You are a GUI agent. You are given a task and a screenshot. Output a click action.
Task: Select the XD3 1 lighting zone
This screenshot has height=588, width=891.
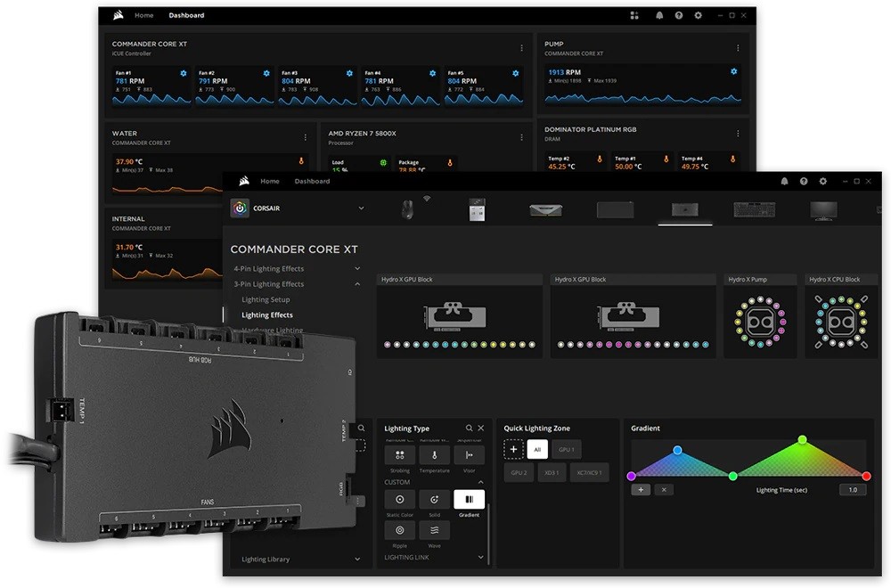552,473
